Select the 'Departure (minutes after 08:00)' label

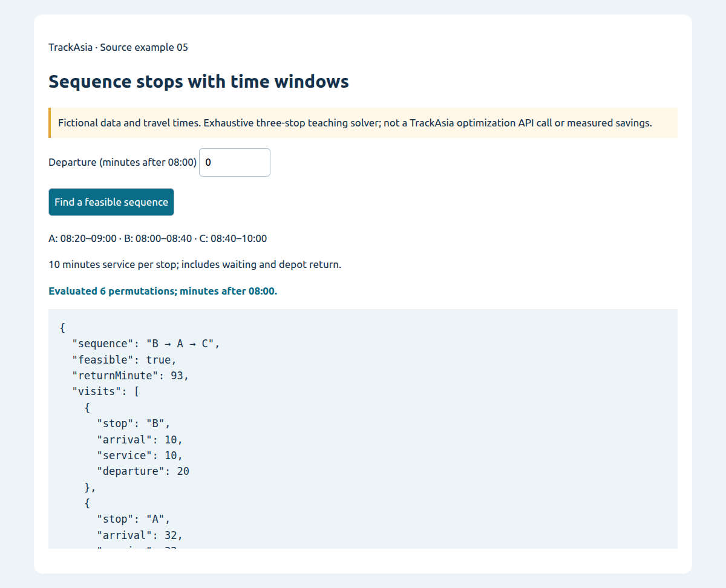(x=123, y=163)
